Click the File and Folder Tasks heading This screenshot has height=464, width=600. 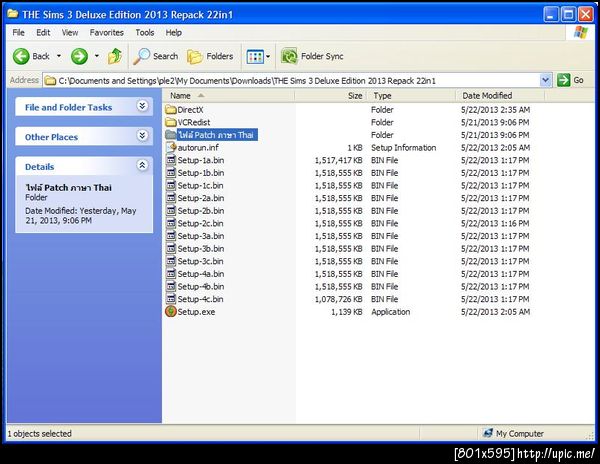tap(68, 107)
